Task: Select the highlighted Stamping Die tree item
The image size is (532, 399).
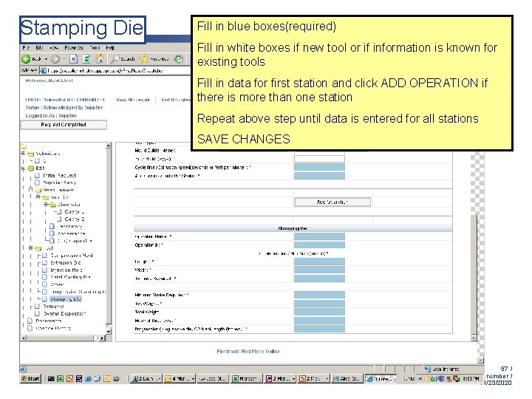Action: point(66,299)
